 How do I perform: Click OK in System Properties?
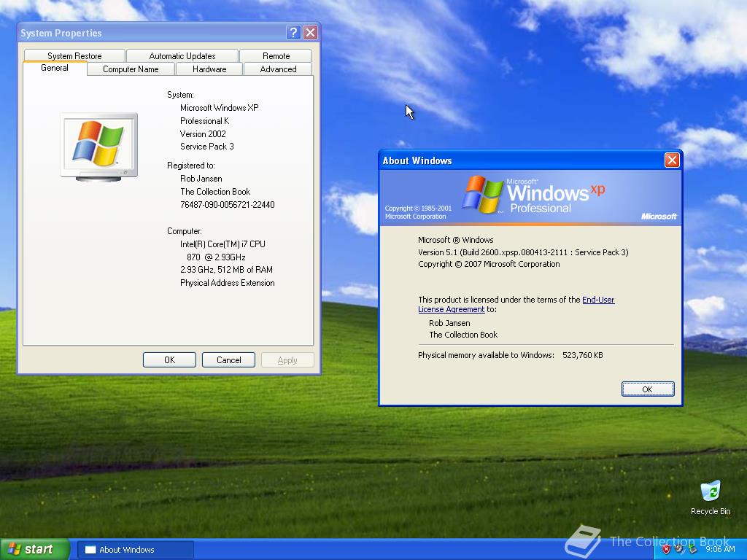[x=169, y=360]
